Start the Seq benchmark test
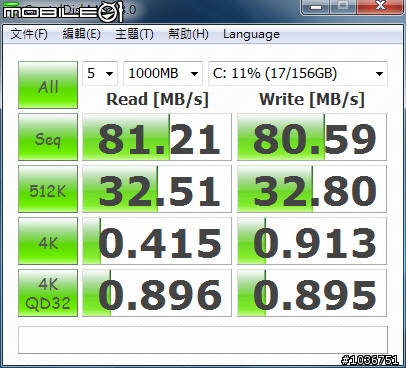 [x=48, y=137]
